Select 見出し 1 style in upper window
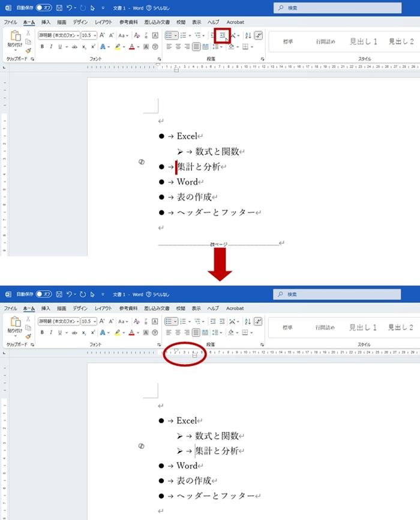Viewport: 420px width, 520px height. click(364, 41)
